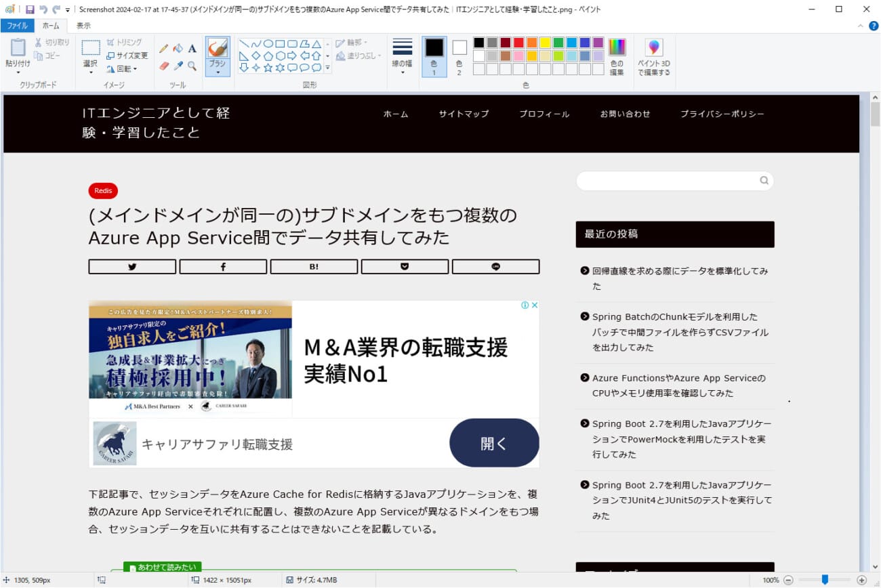The image size is (881, 588).
Task: Pick the red color swatch
Action: point(518,43)
